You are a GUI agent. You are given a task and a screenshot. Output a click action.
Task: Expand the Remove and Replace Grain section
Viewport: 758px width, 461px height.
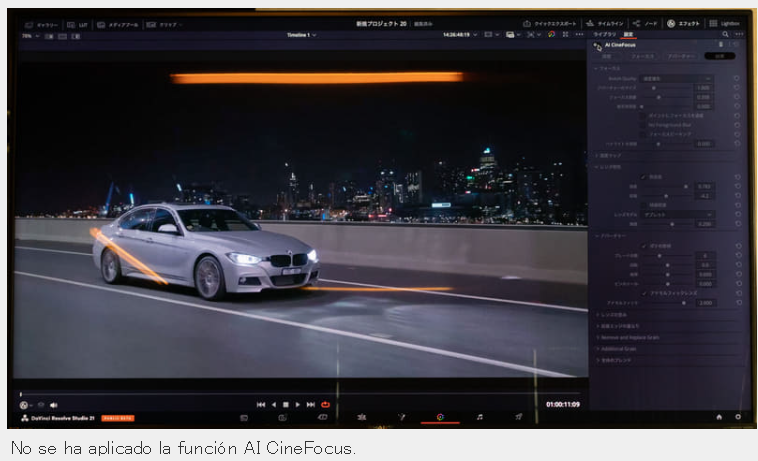629,337
